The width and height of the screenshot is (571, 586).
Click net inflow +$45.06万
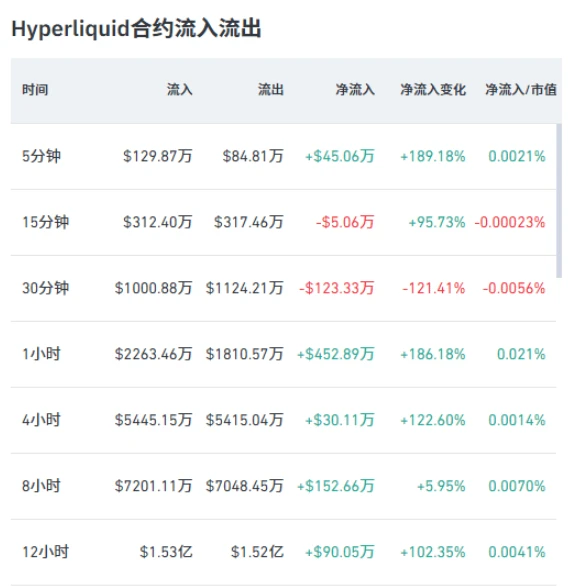tap(340, 156)
